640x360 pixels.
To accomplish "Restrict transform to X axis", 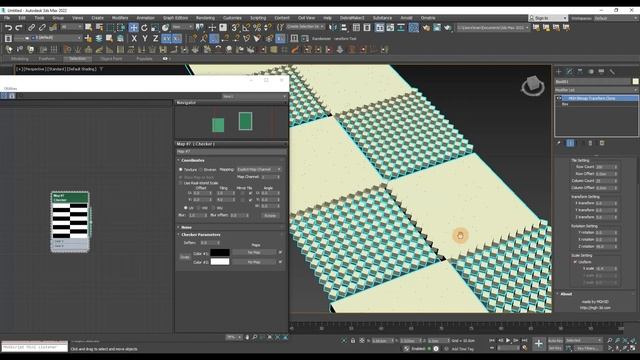I will 134,39.
